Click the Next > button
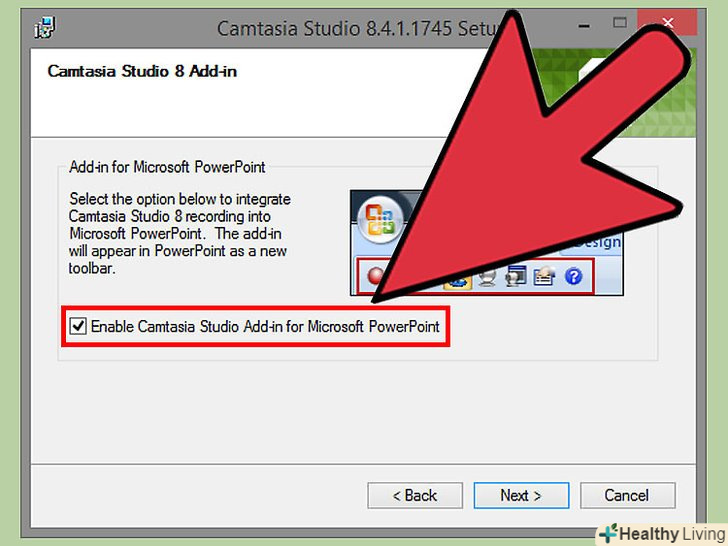This screenshot has height=546, width=728. [521, 495]
